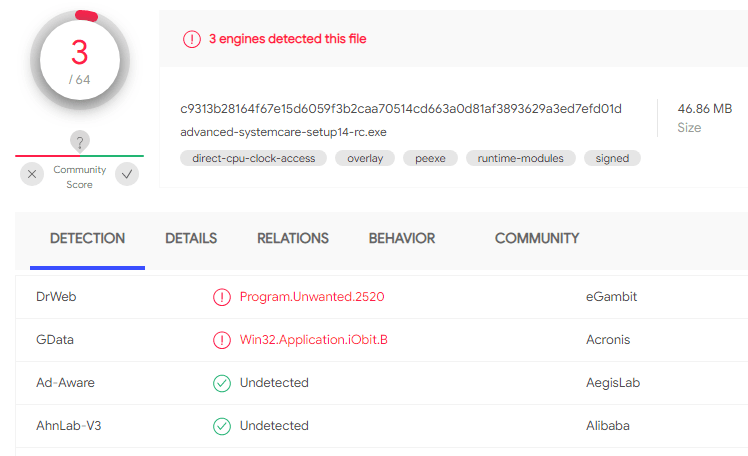This screenshot has height=456, width=748.
Task: Select the DETECTION tab
Action: (x=88, y=239)
